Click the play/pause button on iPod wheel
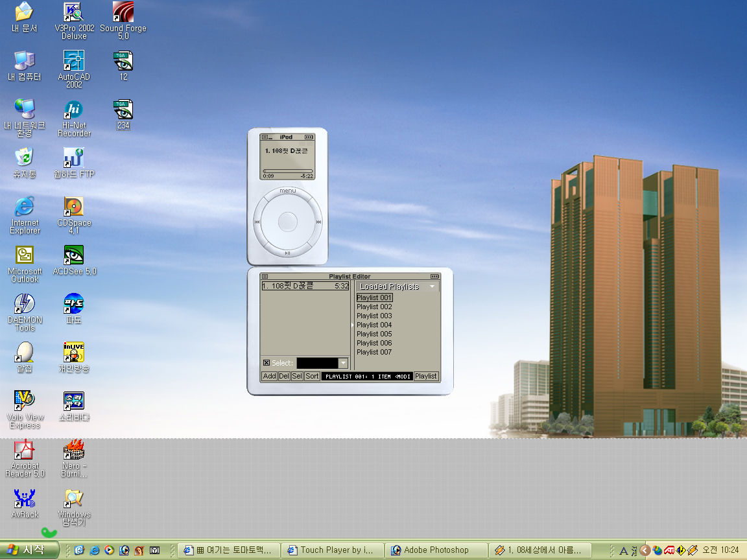 [x=287, y=253]
